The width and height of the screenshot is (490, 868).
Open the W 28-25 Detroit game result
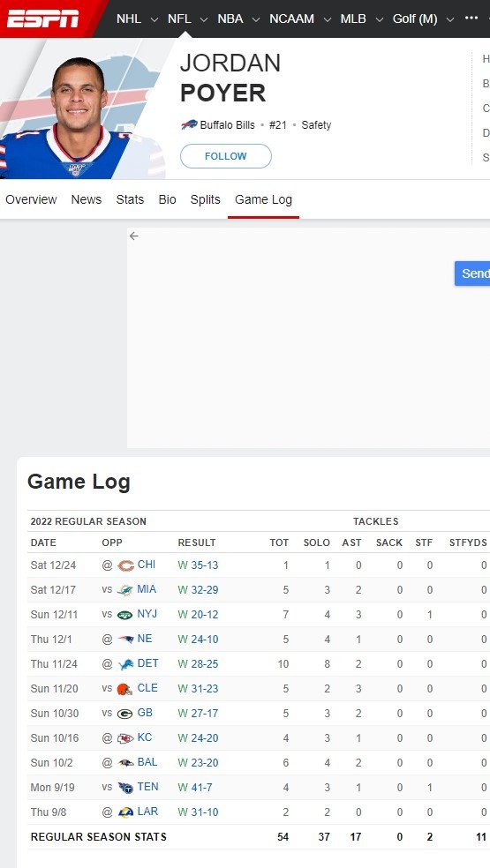click(x=198, y=663)
